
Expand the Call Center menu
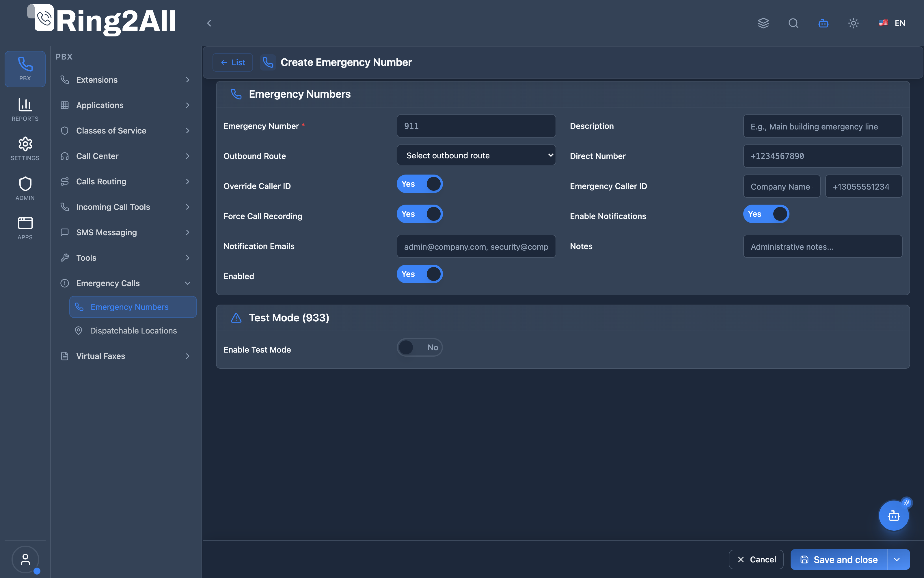126,156
